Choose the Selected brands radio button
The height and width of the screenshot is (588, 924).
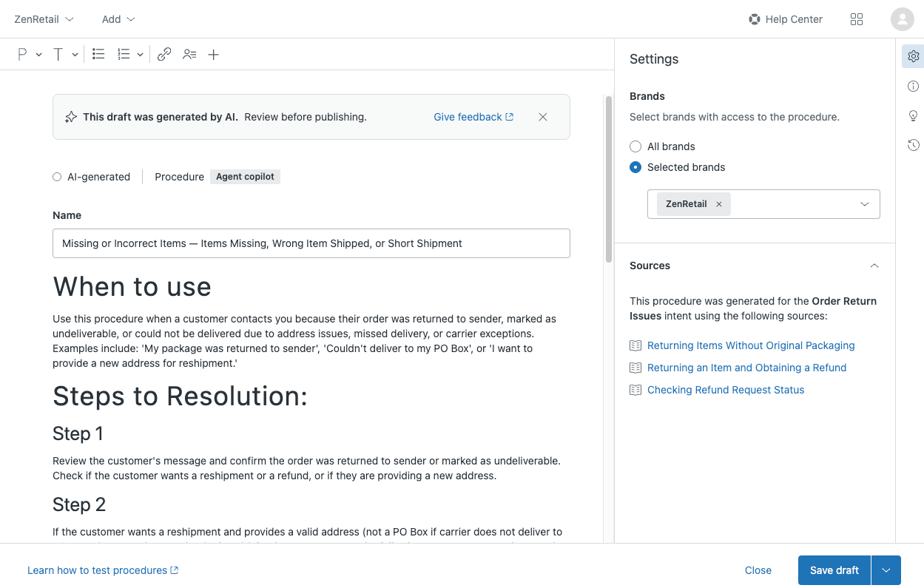click(x=635, y=167)
